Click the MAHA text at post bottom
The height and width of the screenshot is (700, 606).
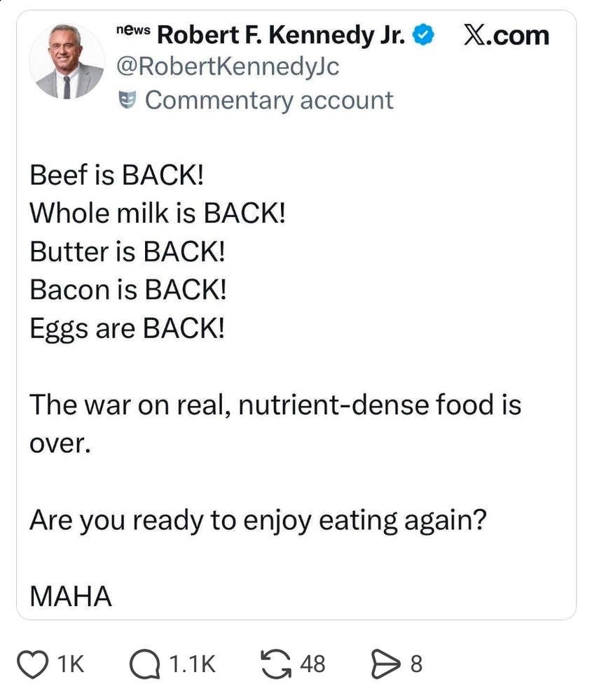coord(71,597)
